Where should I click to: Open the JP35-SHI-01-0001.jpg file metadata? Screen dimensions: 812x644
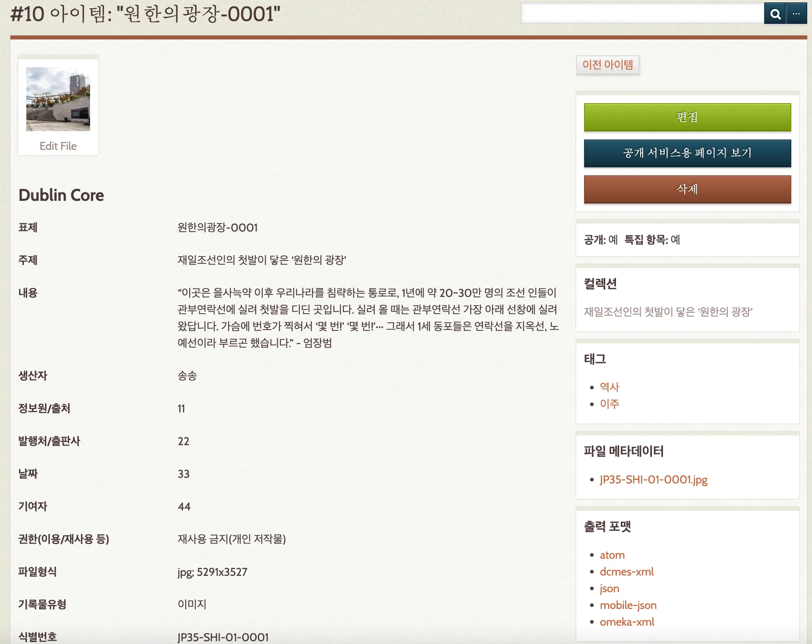pos(653,479)
